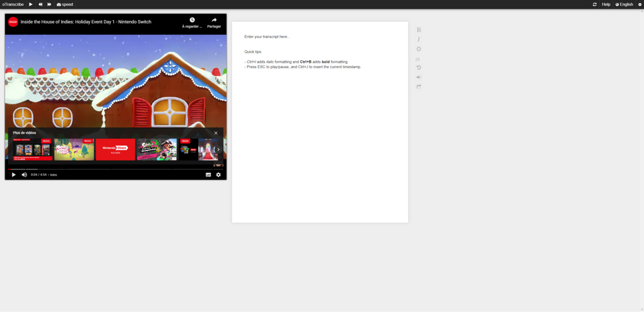This screenshot has height=316, width=644.
Task: Click the Ctrl+I italic formatting tip line
Action: pos(296,62)
